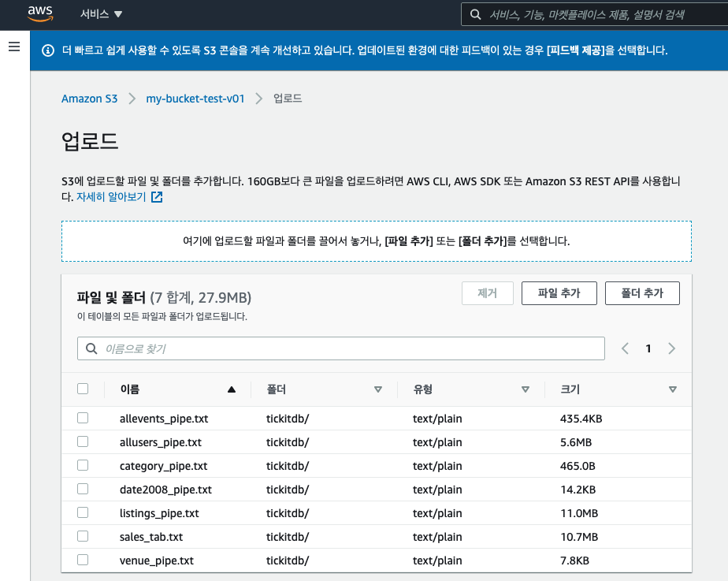Click the date2008_pipe.txt file name
The width and height of the screenshot is (728, 581).
(165, 490)
